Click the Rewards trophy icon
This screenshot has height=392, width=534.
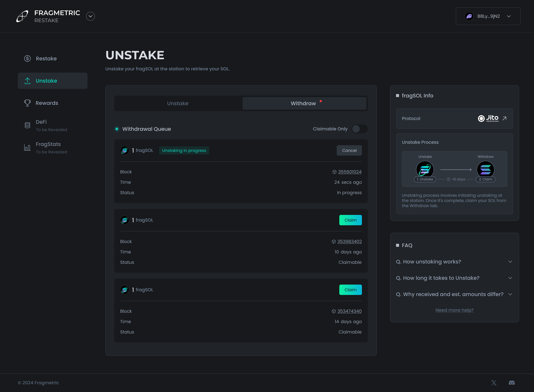[27, 103]
